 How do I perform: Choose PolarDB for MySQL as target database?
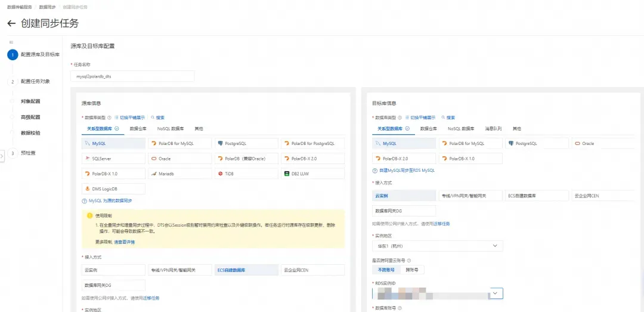(470, 143)
